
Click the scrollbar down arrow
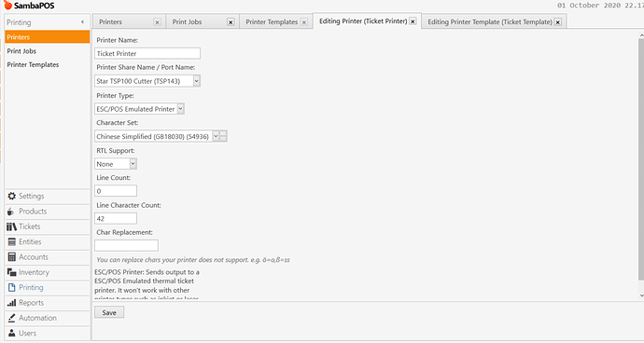pyautogui.click(x=641, y=295)
